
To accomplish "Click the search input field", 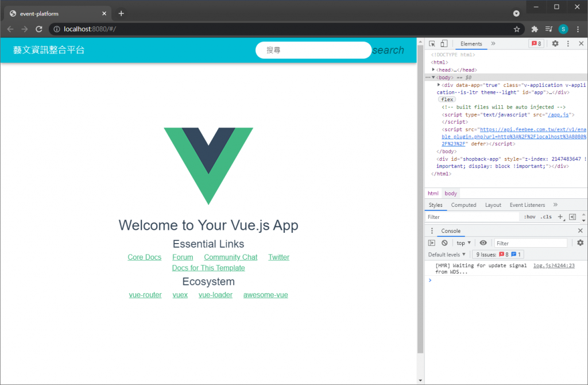I will [x=314, y=50].
